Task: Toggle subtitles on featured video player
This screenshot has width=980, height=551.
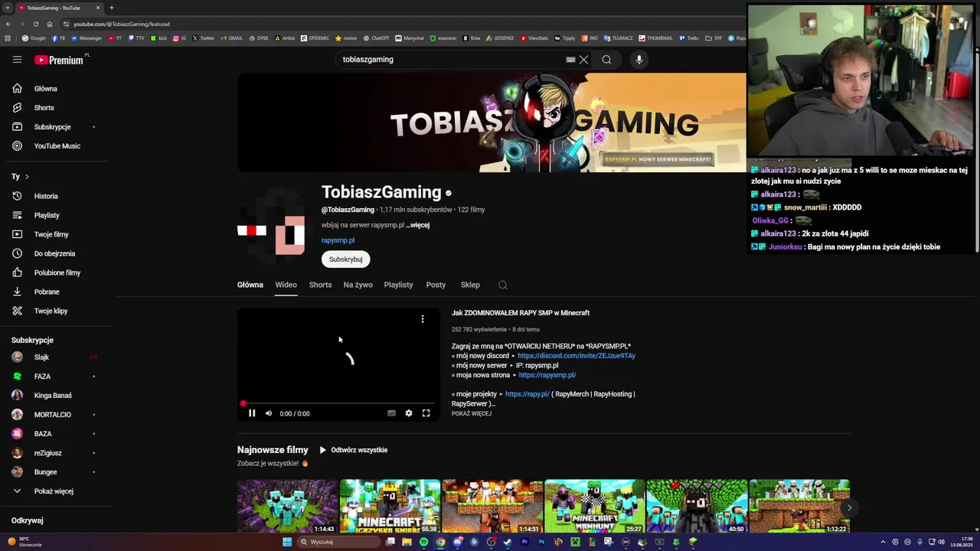Action: pos(391,413)
